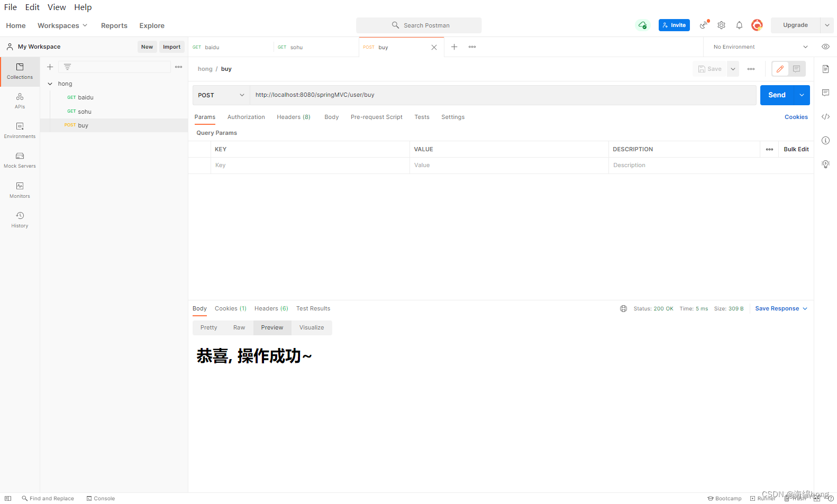837x504 pixels.
Task: Click the collections filter icon
Action: 67,67
